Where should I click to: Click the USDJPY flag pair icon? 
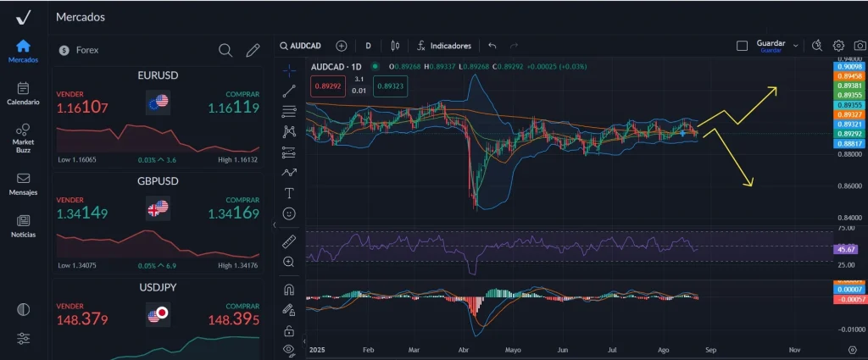pyautogui.click(x=158, y=314)
